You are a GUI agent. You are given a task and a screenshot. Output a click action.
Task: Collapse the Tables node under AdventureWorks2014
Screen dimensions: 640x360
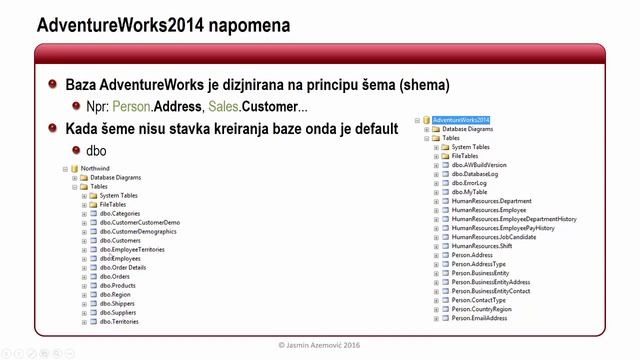(x=427, y=138)
